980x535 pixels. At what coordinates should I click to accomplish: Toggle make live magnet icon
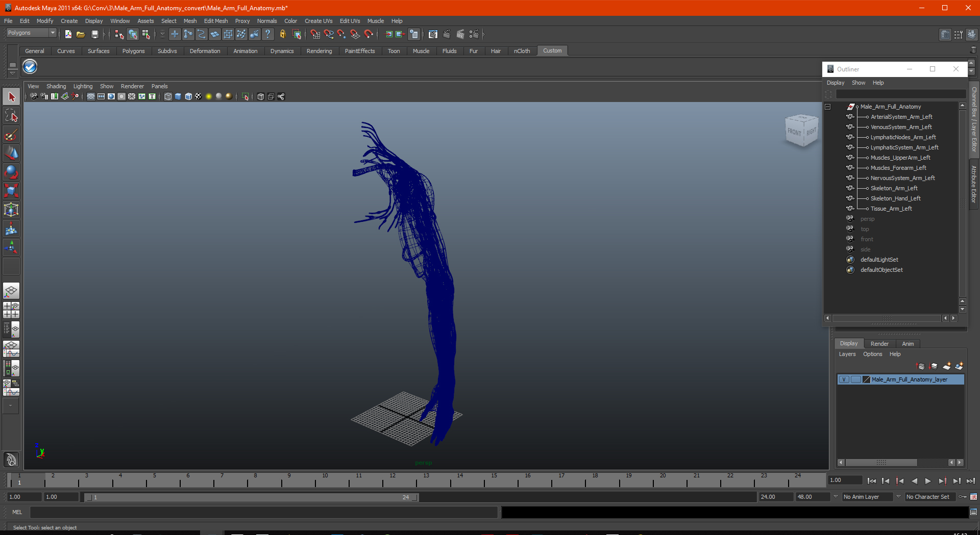[369, 34]
